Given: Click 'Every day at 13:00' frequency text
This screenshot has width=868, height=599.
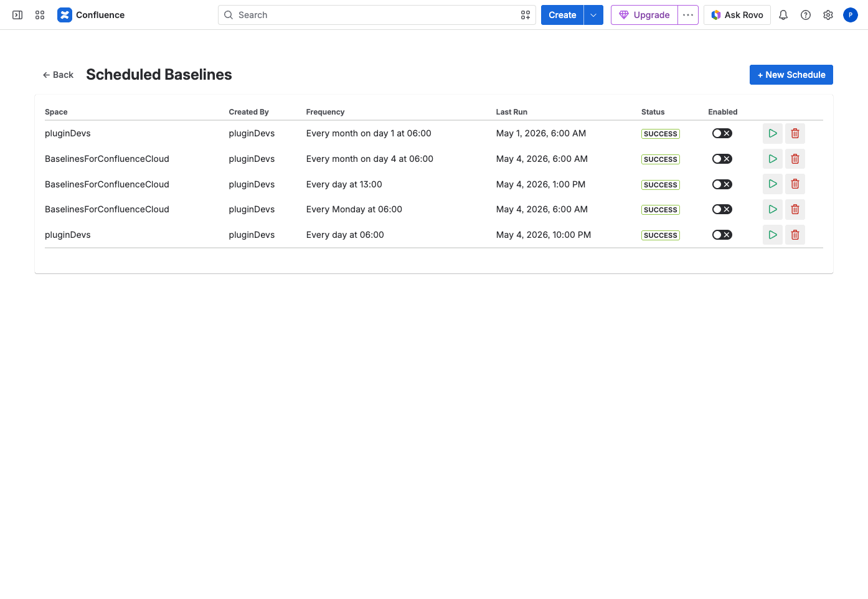Looking at the screenshot, I should coord(344,184).
